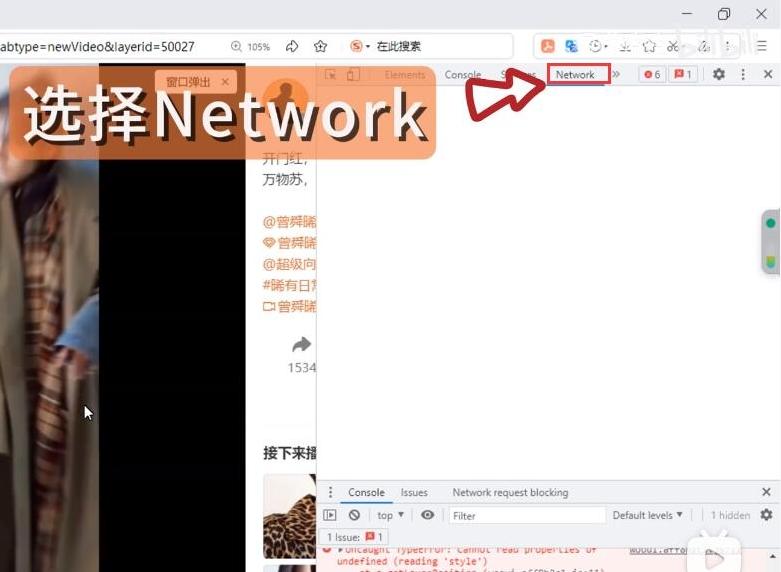781x572 pixels.
Task: Activate the inspect element picker icon
Action: click(x=330, y=75)
